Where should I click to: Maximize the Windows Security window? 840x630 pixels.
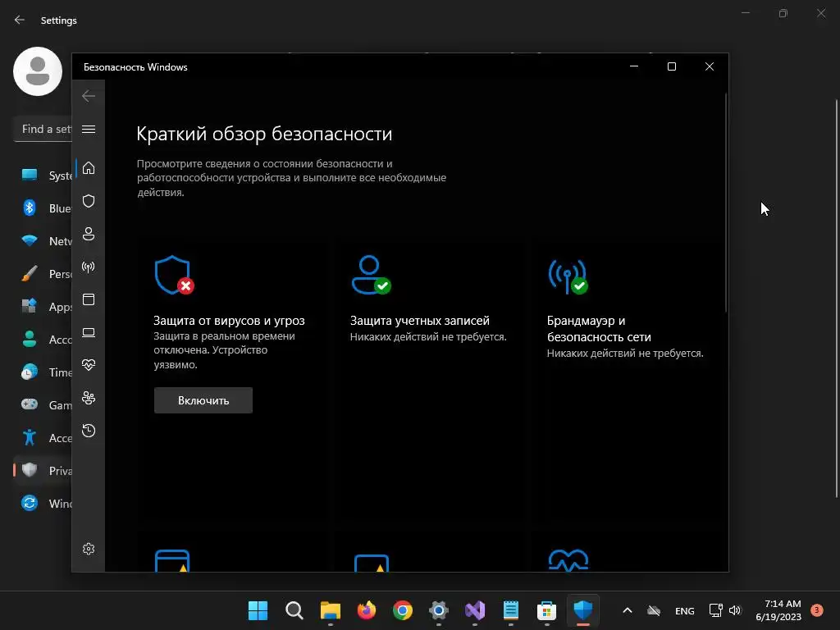(672, 66)
